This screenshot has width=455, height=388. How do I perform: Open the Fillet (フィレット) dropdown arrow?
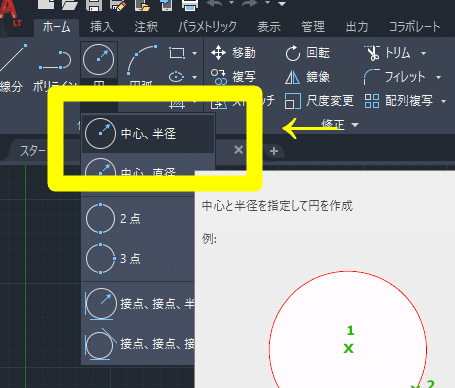tap(438, 77)
